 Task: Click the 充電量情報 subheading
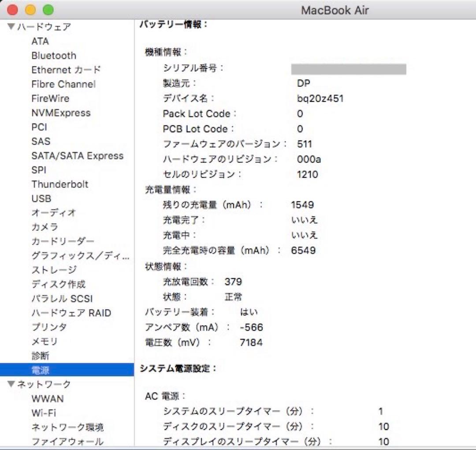pos(171,190)
